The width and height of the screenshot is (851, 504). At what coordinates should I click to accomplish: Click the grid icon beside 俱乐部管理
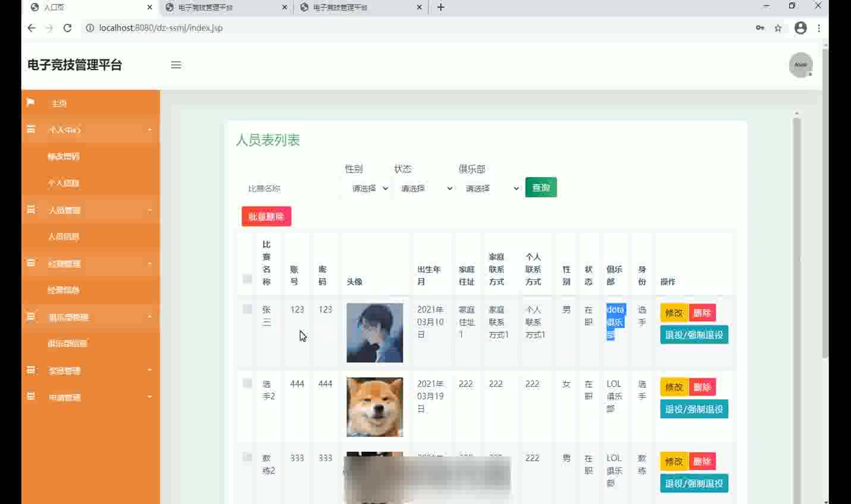point(31,316)
